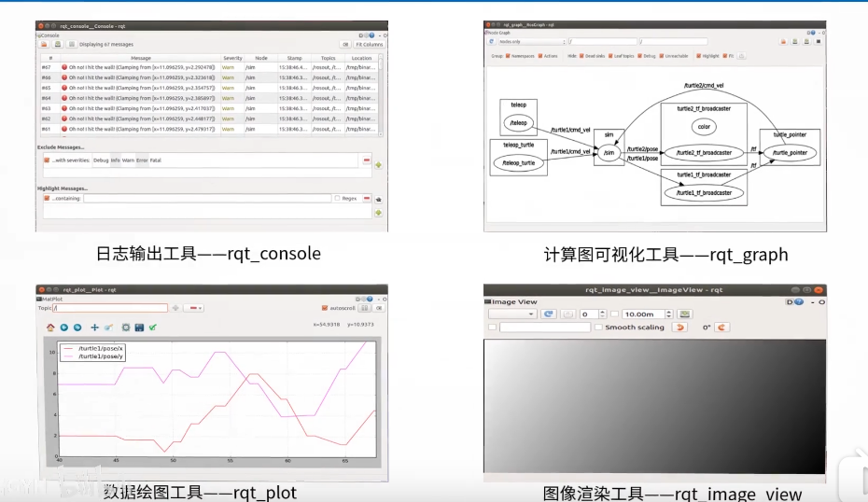Click /sim node in graph
This screenshot has height=502, width=868.
(609, 152)
